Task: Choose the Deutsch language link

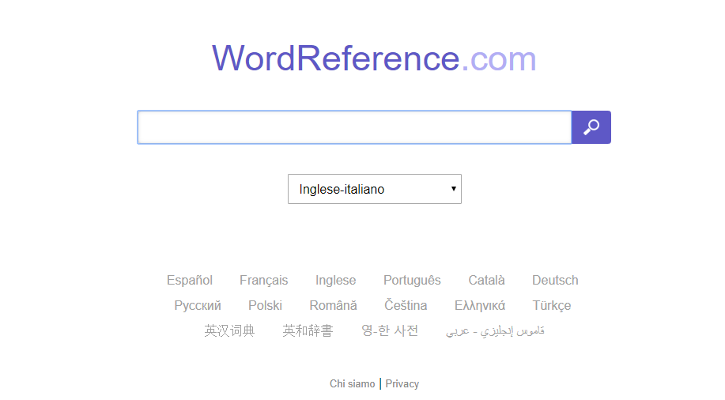Action: point(555,280)
